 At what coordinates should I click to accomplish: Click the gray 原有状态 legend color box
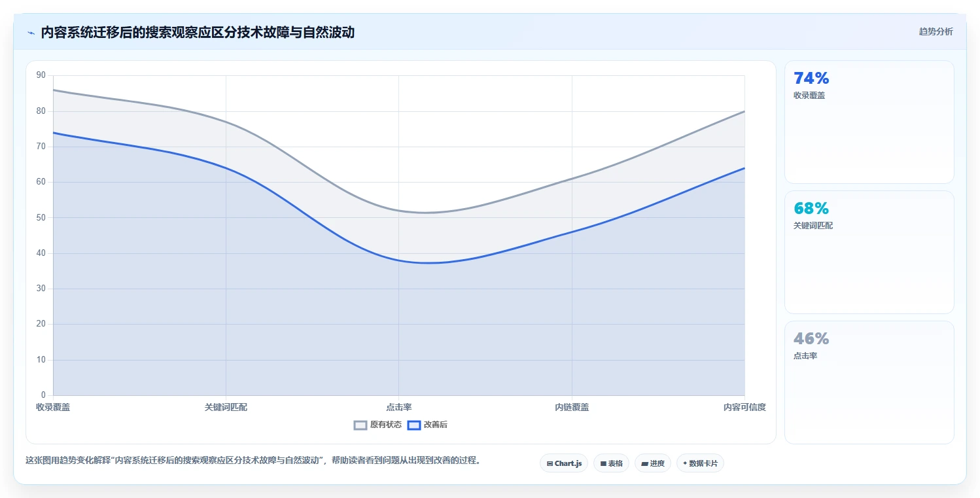point(360,425)
